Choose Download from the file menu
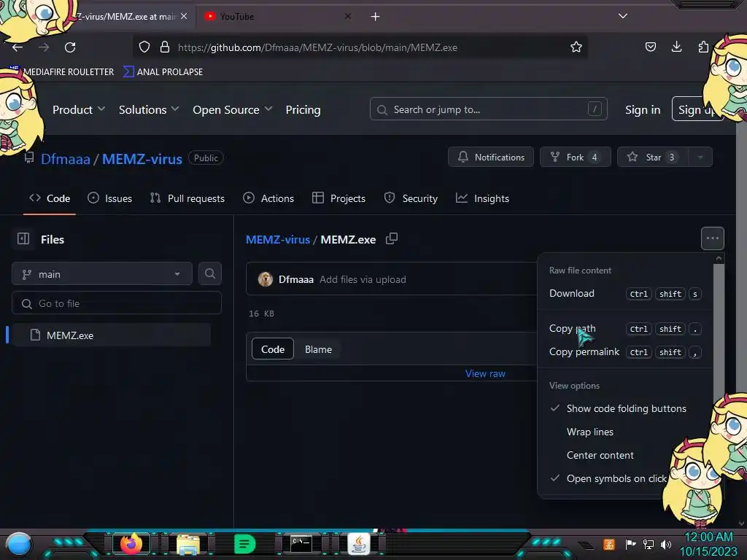 point(625,293)
